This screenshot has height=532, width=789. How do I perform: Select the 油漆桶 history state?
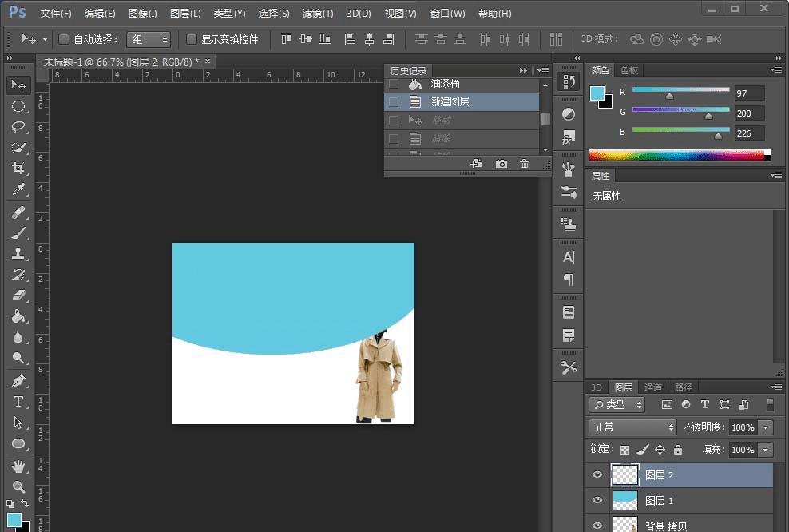[x=445, y=84]
